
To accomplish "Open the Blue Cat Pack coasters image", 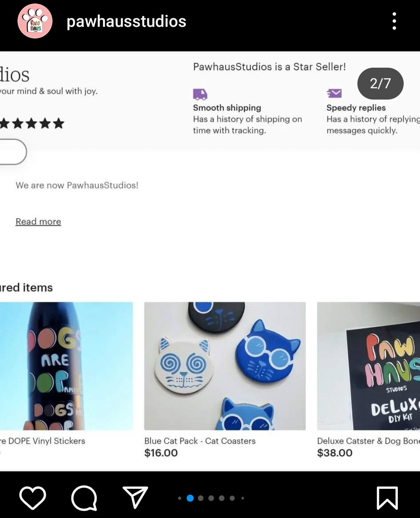I will (x=225, y=366).
